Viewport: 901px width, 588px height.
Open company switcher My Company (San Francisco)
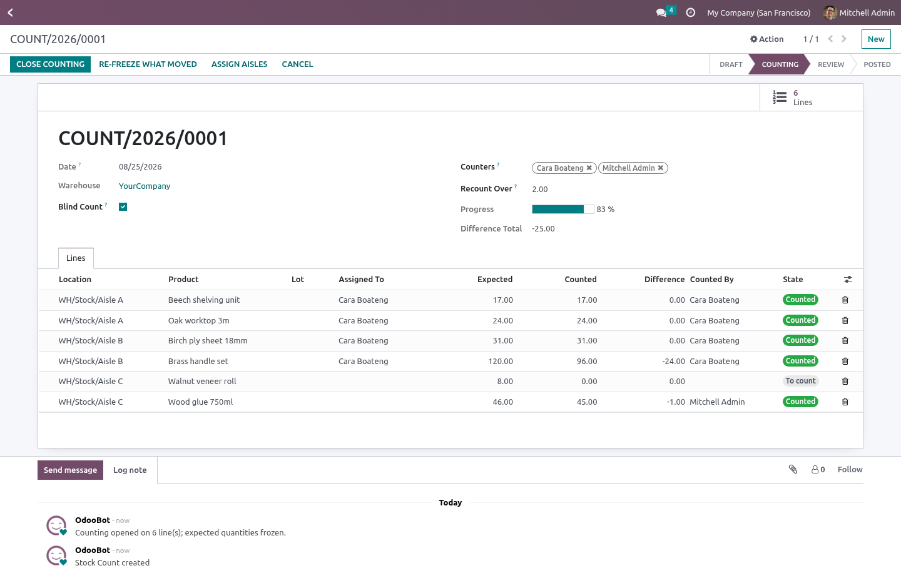coord(758,13)
